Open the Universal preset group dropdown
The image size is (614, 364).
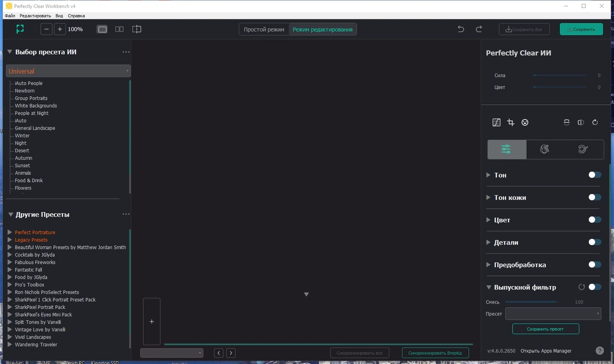point(68,71)
